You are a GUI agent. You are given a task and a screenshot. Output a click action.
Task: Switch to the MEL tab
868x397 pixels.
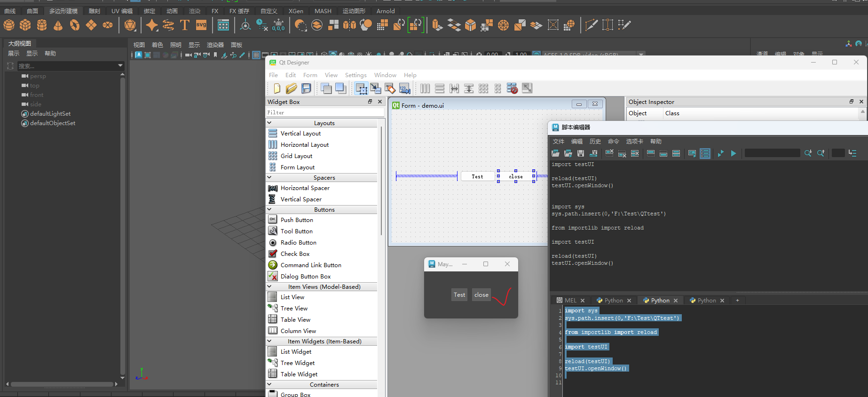(570, 301)
